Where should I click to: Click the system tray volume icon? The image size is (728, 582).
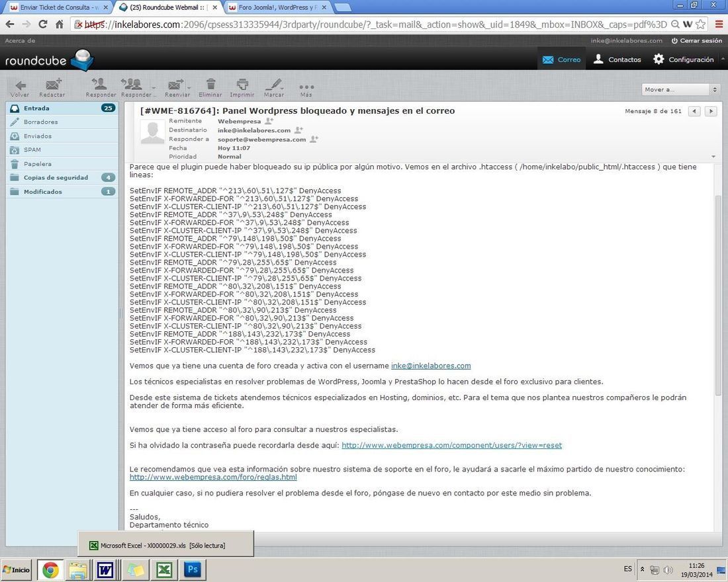[668, 570]
